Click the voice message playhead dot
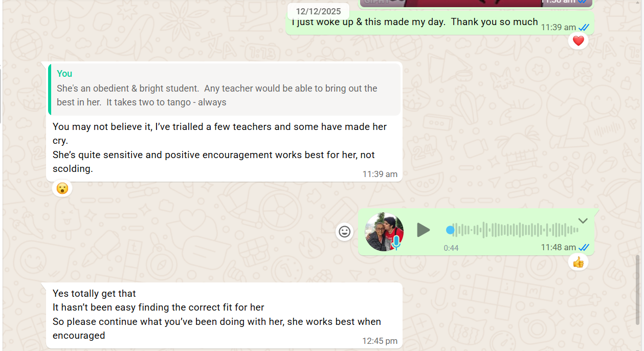The height and width of the screenshot is (351, 644). (x=450, y=230)
